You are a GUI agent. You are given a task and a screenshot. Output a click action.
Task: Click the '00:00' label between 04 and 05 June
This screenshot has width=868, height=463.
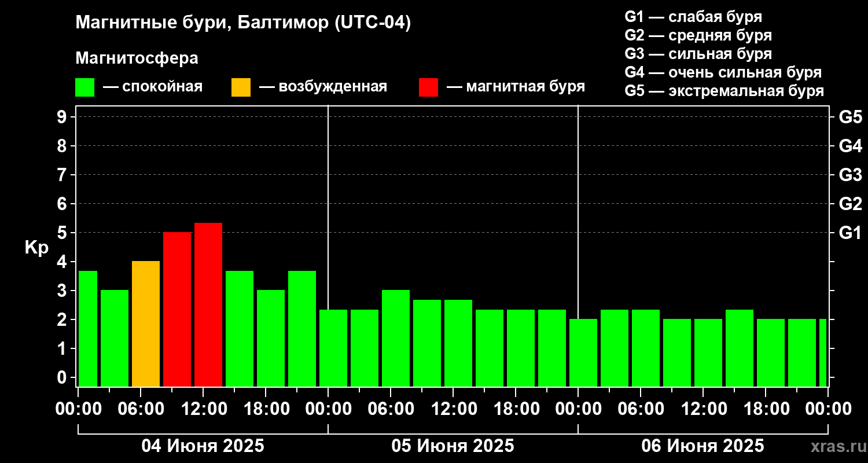click(328, 409)
